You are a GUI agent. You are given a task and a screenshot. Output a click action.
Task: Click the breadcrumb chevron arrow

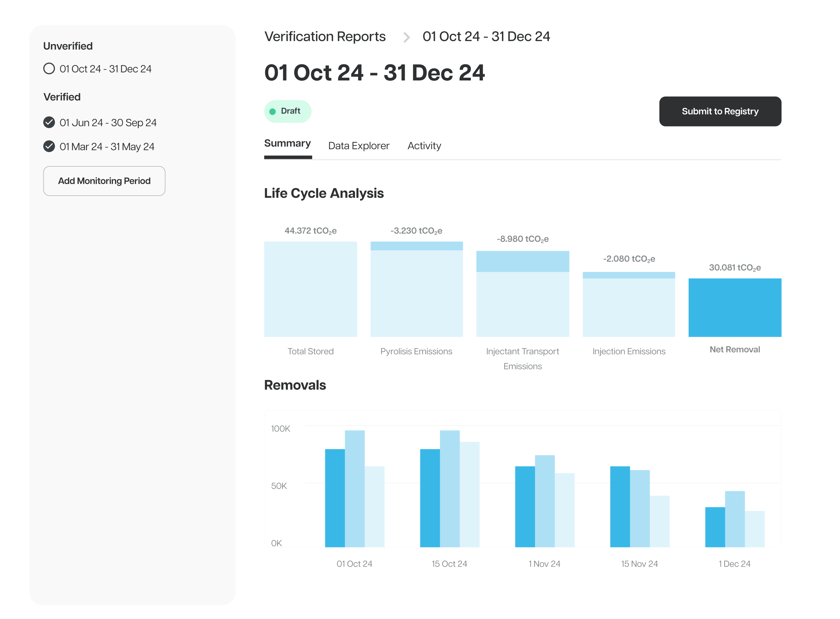click(406, 38)
